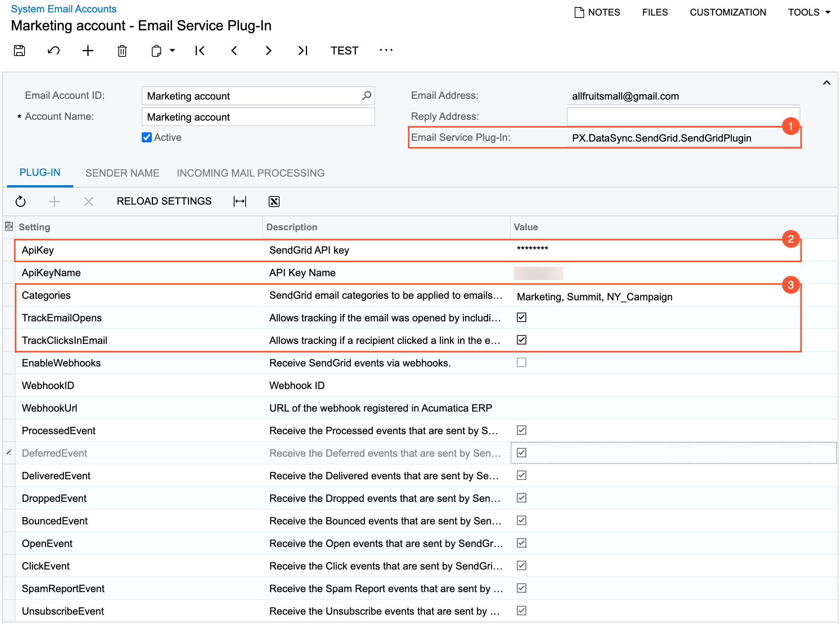Viewport: 840px width, 624px height.
Task: Click the RELOAD SETTINGS button
Action: pyautogui.click(x=164, y=201)
